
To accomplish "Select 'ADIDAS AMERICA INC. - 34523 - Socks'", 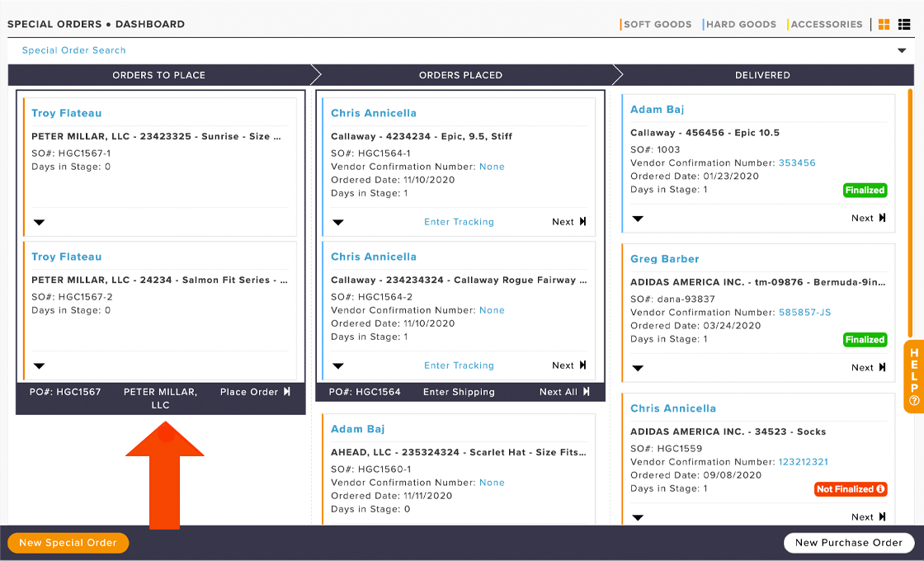I will click(728, 432).
